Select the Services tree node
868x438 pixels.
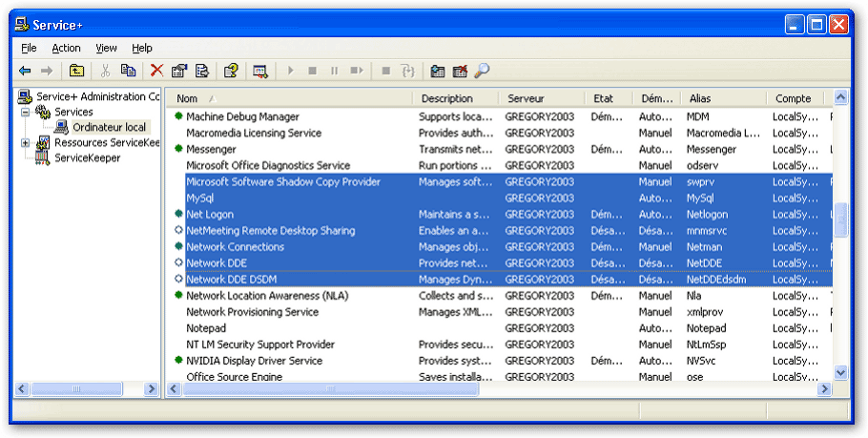click(x=73, y=112)
